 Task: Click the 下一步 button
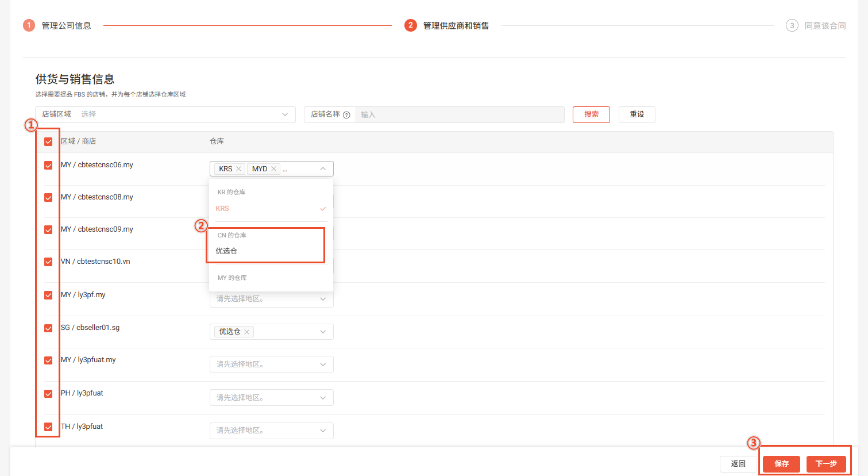(x=826, y=464)
